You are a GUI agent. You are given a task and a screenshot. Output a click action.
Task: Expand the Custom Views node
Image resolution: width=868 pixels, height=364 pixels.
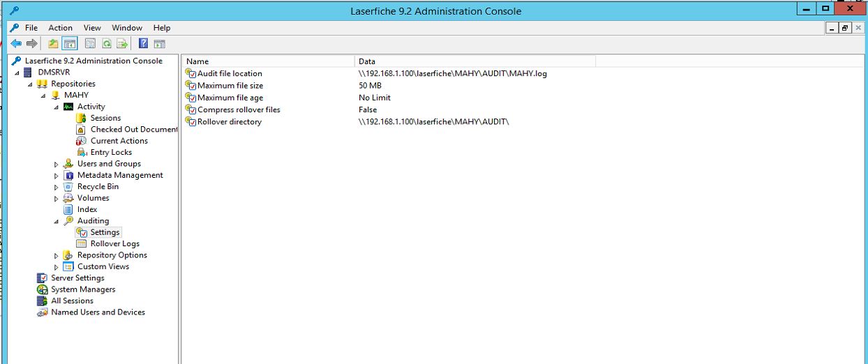(x=57, y=266)
